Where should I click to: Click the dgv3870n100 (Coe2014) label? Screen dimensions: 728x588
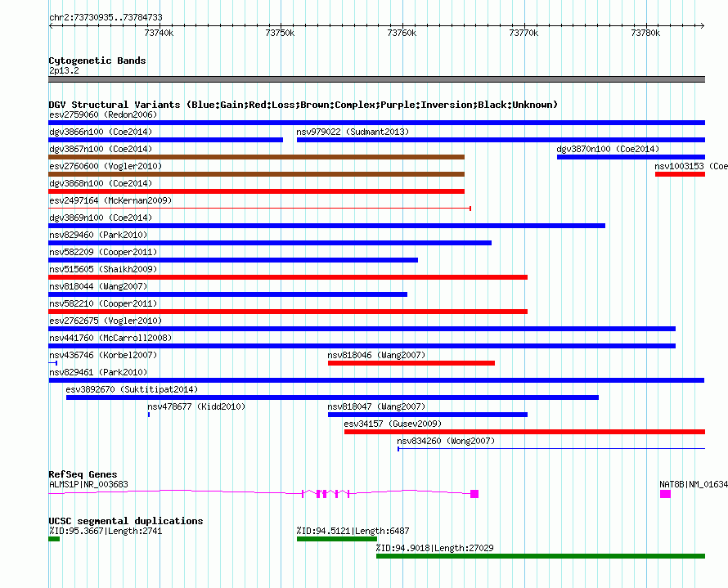pyautogui.click(x=608, y=149)
